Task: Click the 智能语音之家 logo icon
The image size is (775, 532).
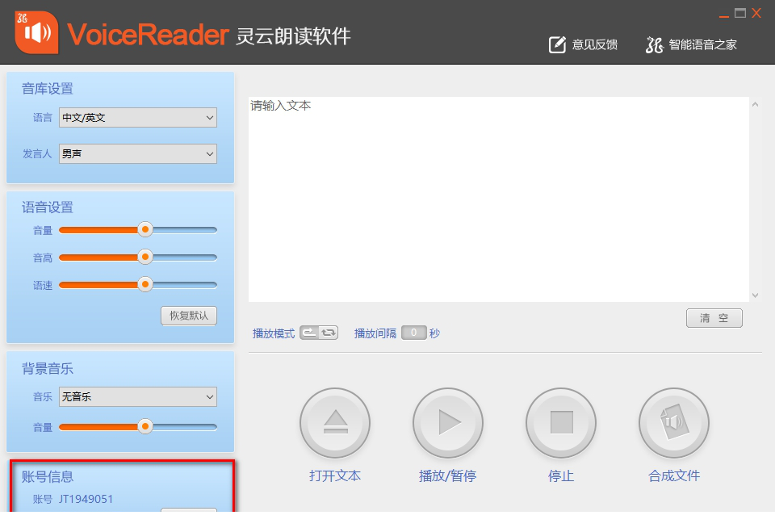Action: pyautogui.click(x=654, y=45)
